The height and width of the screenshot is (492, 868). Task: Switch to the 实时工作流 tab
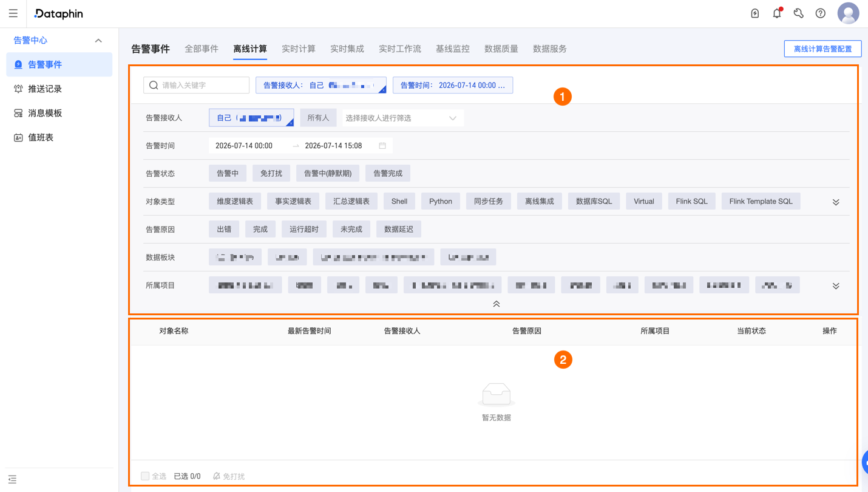coord(400,49)
